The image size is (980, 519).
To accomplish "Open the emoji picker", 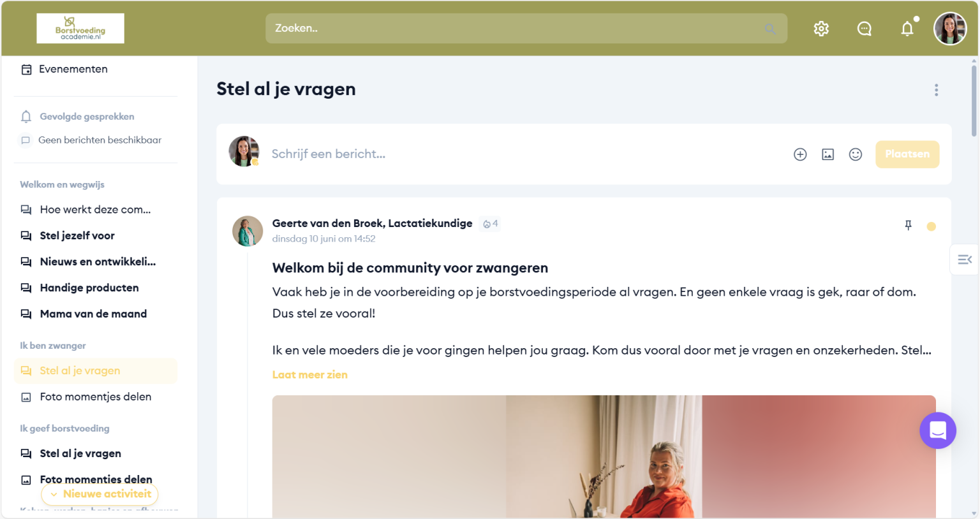I will [x=856, y=154].
